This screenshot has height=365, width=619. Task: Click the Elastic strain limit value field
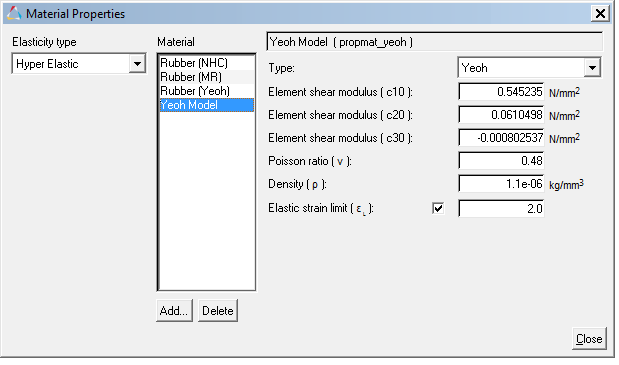pos(501,208)
